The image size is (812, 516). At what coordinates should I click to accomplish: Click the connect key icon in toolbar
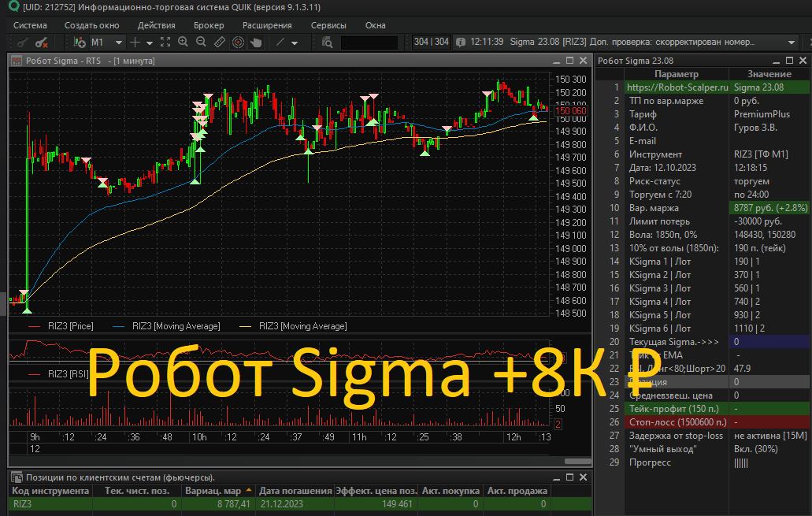point(22,43)
